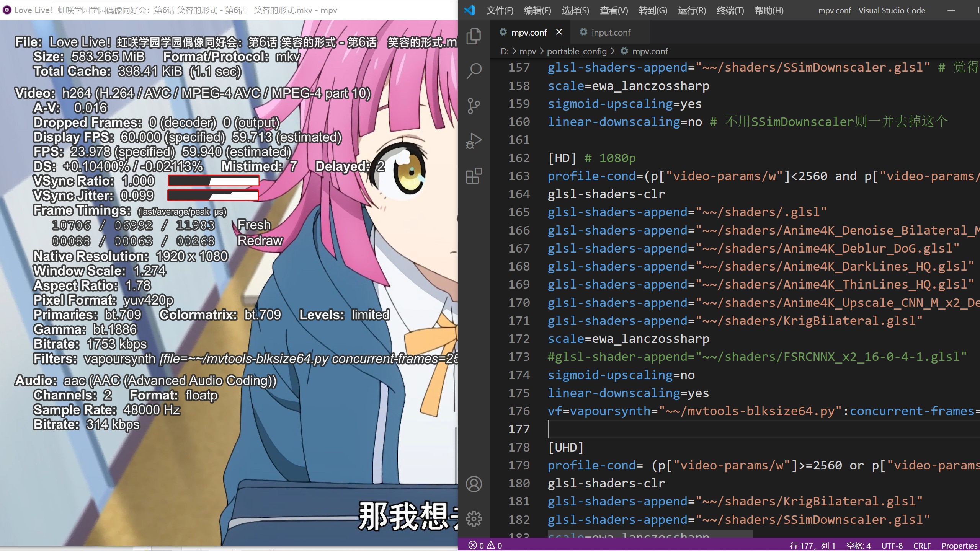Viewport: 980px width, 551px height.
Task: Click the errors count icon in status bar
Action: 473,545
